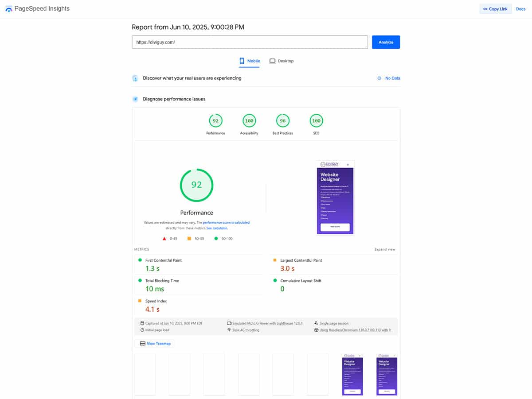The height and width of the screenshot is (399, 532).
Task: Click the Largest Contentful Paint metric label
Action: (301, 260)
